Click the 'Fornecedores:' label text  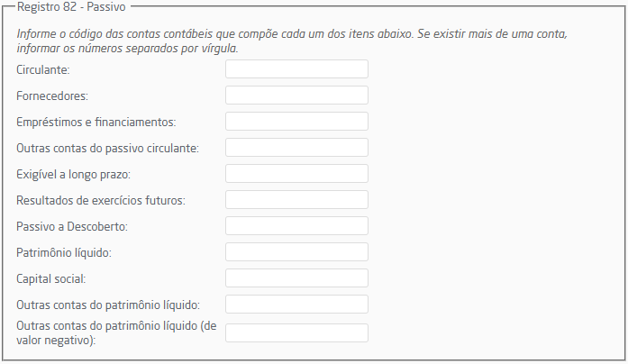tap(51, 96)
